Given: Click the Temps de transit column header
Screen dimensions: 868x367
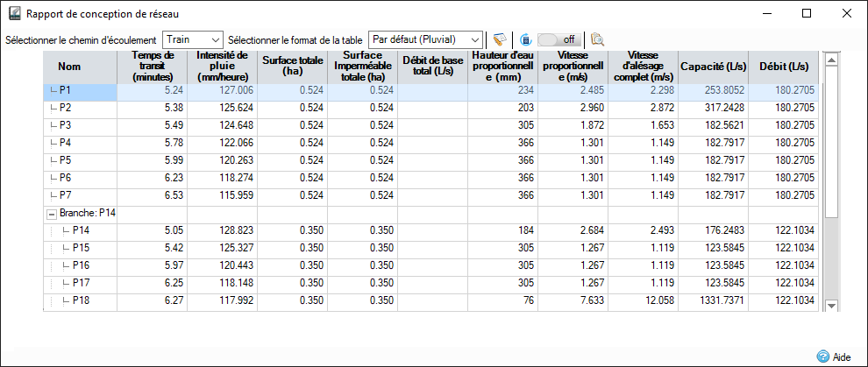Looking at the screenshot, I should pos(153,67).
